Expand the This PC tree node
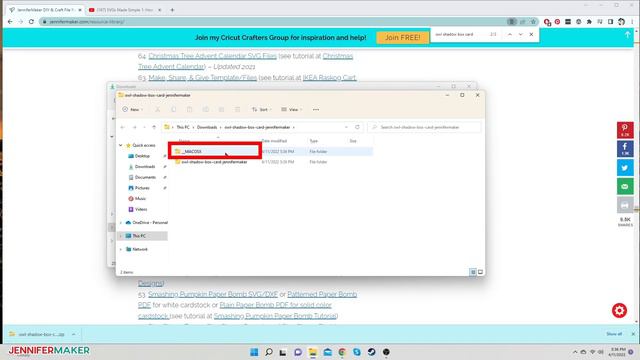The image size is (640, 360). (x=121, y=236)
